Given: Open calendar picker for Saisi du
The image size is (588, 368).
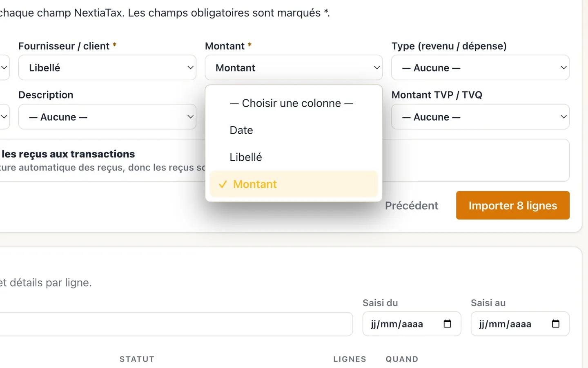Looking at the screenshot, I should click(448, 324).
